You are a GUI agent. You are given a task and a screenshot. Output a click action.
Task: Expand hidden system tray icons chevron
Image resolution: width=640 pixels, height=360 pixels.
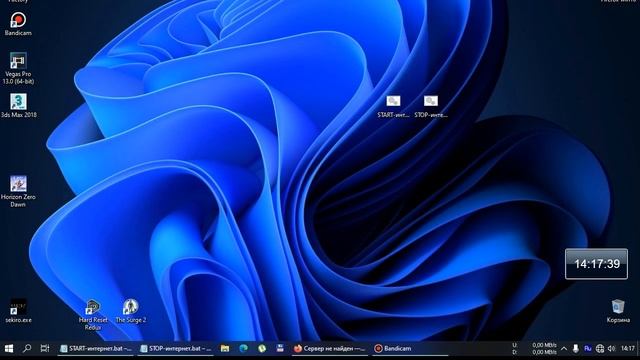(x=564, y=349)
